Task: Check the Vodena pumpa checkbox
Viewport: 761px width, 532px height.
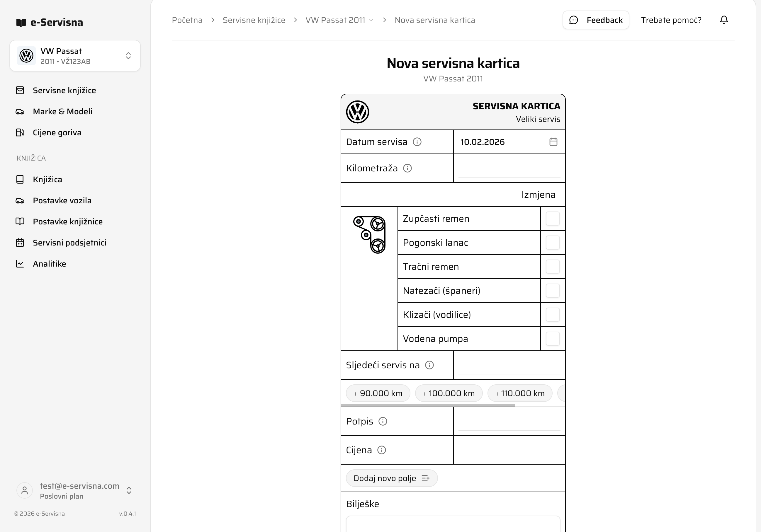Action: (x=552, y=339)
